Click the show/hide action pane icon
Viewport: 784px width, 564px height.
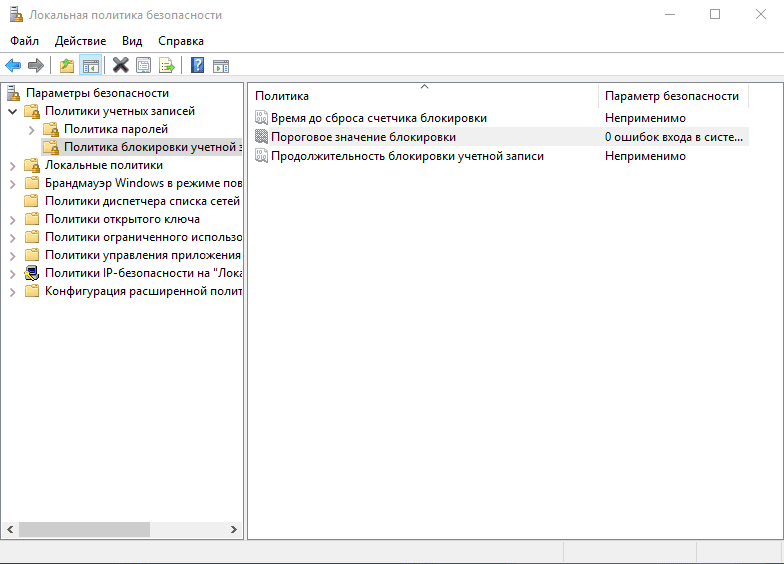[x=221, y=66]
